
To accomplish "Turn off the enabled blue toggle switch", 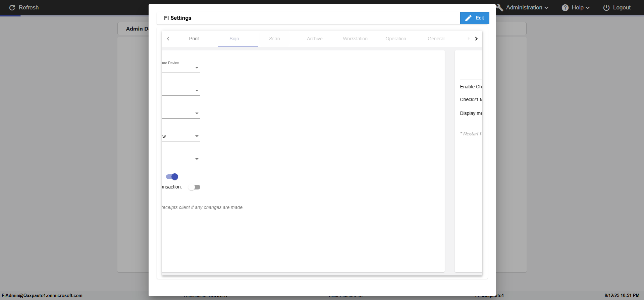I will 172,177.
